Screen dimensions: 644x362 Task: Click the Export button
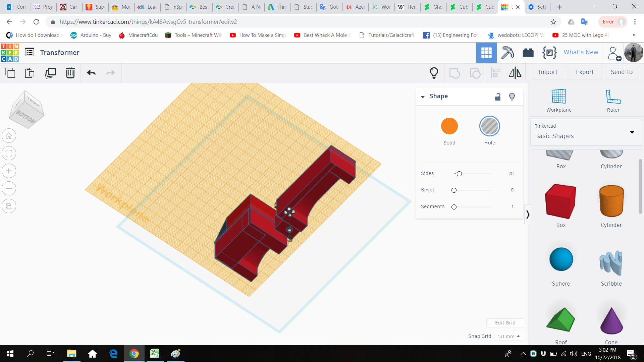(584, 72)
